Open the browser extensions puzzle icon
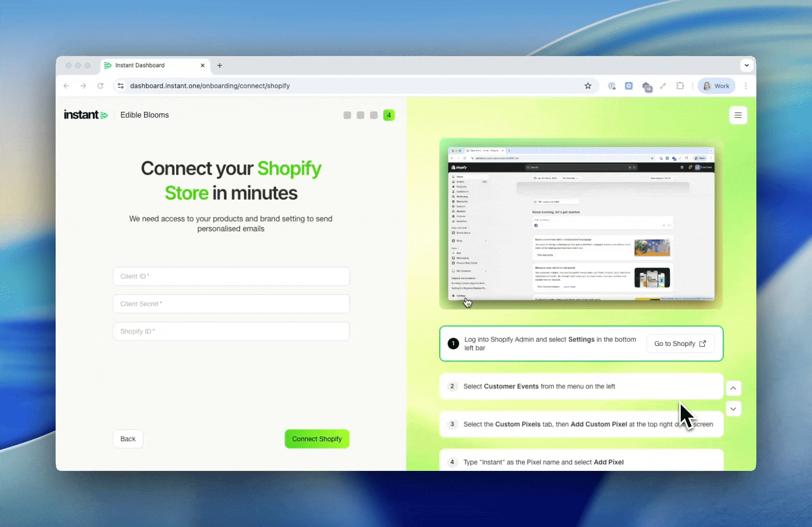The image size is (812, 527). click(x=680, y=86)
